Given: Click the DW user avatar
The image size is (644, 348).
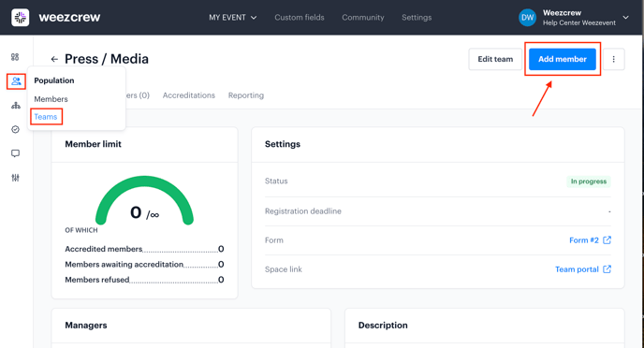Looking at the screenshot, I should pyautogui.click(x=527, y=18).
